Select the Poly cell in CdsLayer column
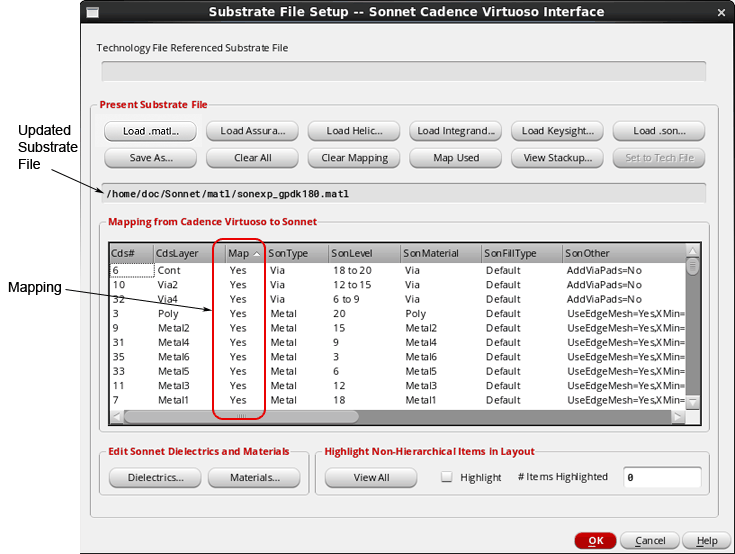This screenshot has width=735, height=554. click(x=168, y=314)
